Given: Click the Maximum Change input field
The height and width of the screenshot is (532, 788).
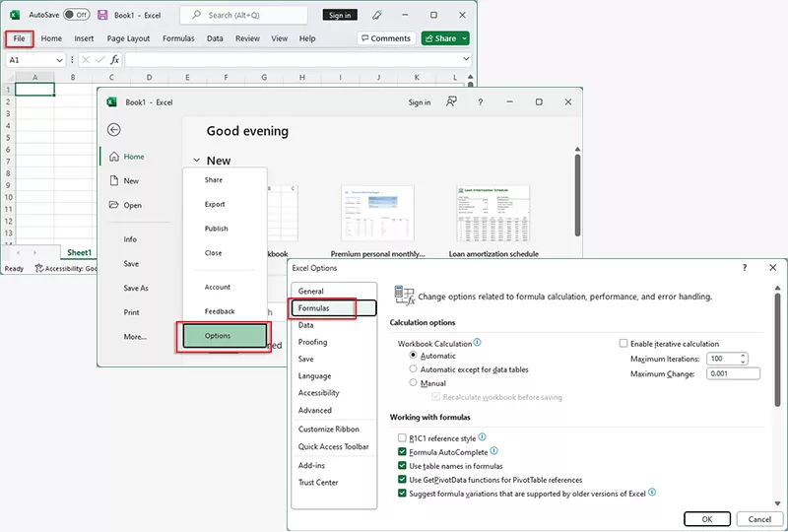Looking at the screenshot, I should tap(733, 374).
